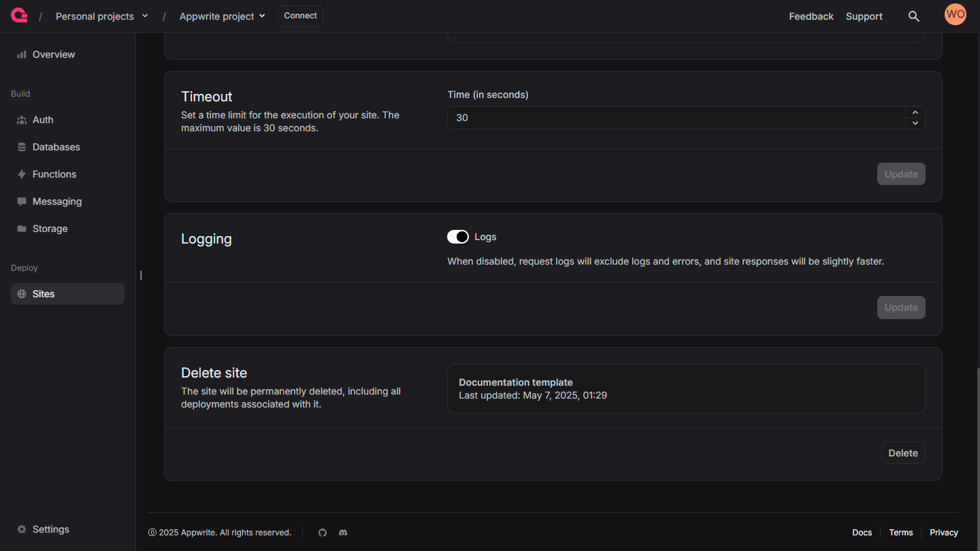
Task: Open the Privacy footer link
Action: [x=944, y=533]
